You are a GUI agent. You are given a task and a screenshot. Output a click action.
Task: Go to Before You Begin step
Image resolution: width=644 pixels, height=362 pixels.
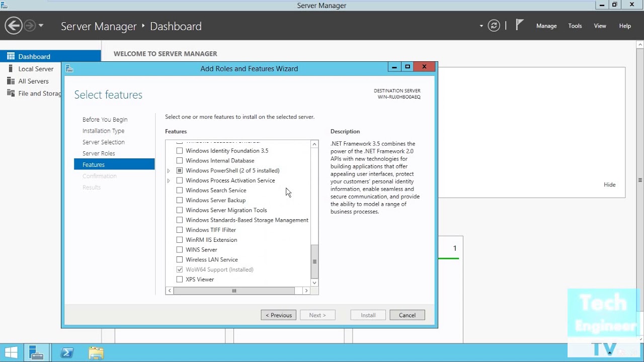click(x=105, y=120)
